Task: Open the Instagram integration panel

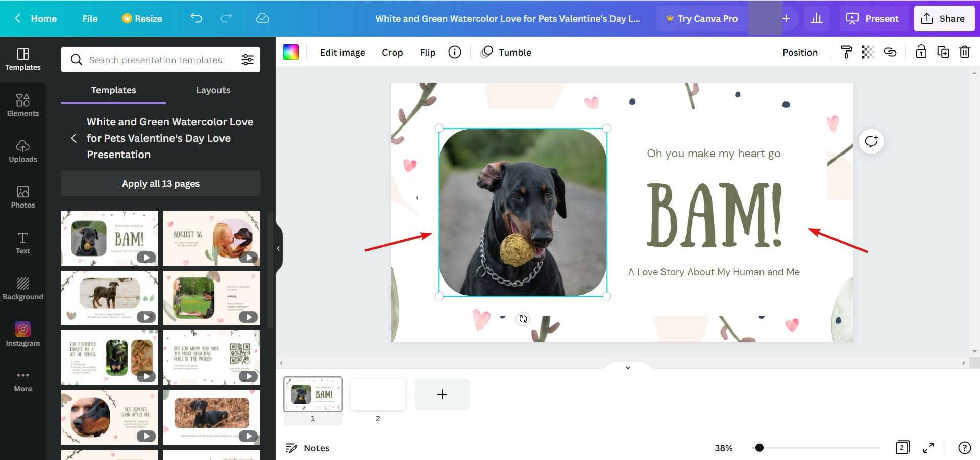Action: point(23,334)
